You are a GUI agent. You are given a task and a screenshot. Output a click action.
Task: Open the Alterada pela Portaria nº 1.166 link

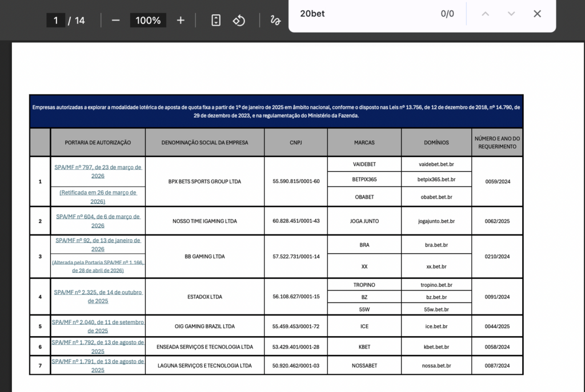point(98,266)
